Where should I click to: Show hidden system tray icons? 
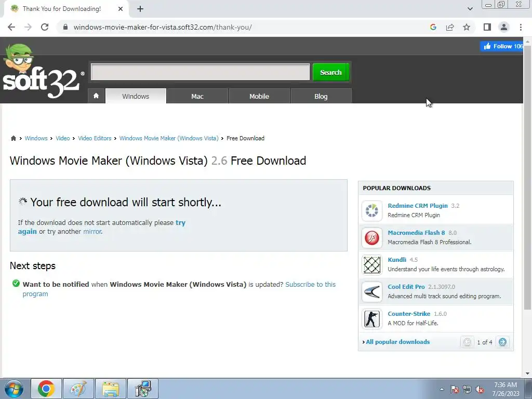[x=442, y=390]
